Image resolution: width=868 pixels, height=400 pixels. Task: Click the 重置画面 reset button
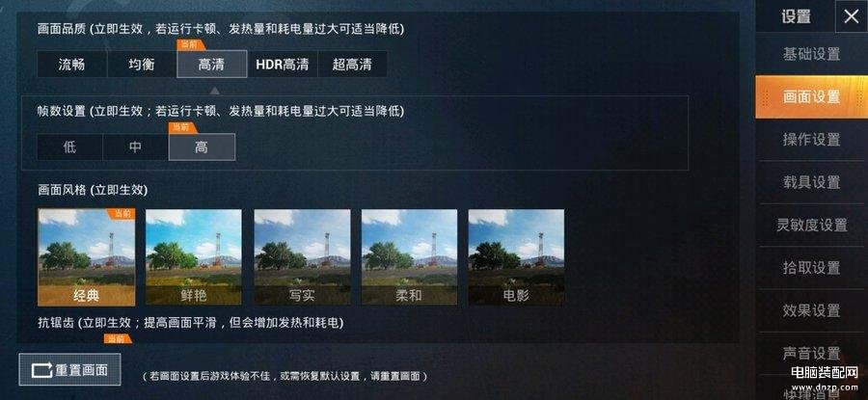coord(69,369)
